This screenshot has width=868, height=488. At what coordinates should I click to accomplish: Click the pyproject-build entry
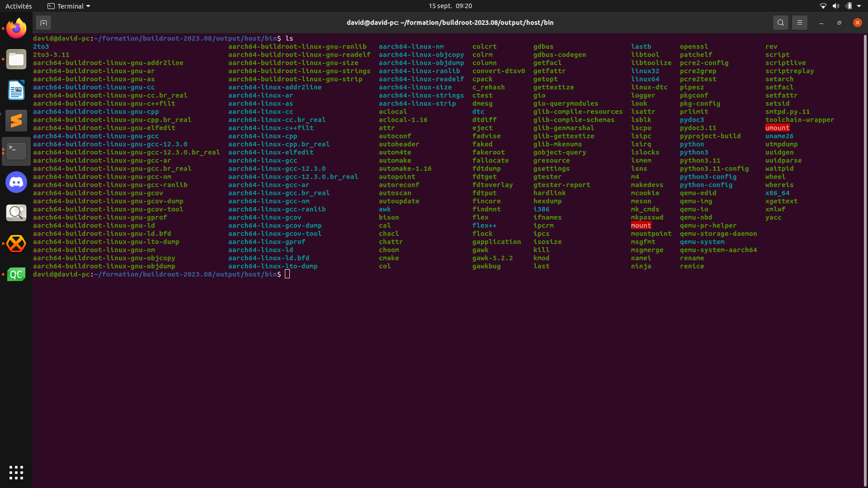click(710, 136)
